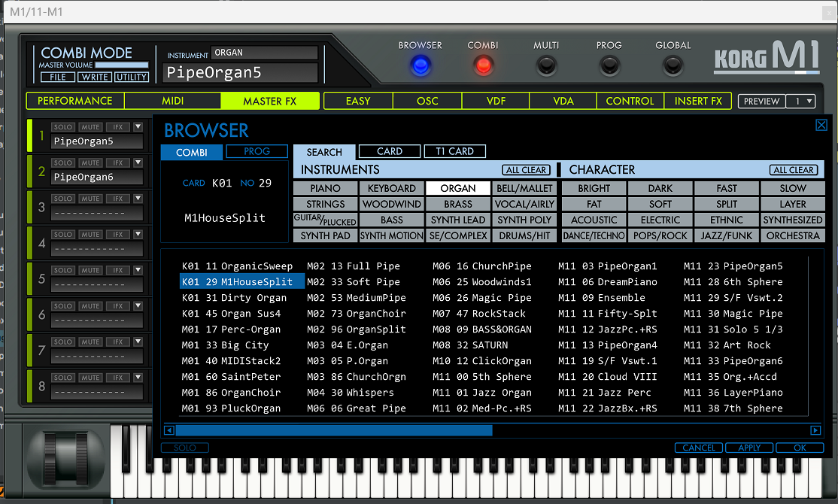The height and width of the screenshot is (504, 838).
Task: Select M11 01 Jazz Organ entry
Action: [x=482, y=393]
